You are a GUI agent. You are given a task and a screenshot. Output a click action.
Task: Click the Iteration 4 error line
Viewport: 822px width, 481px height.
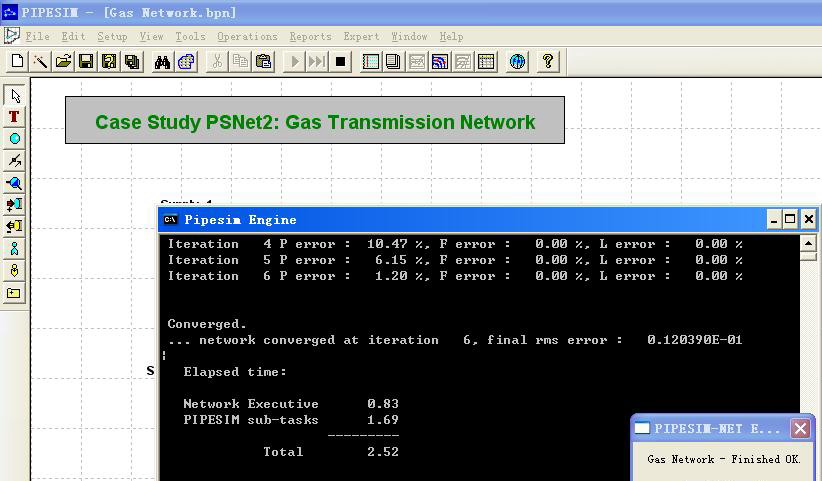pos(455,244)
